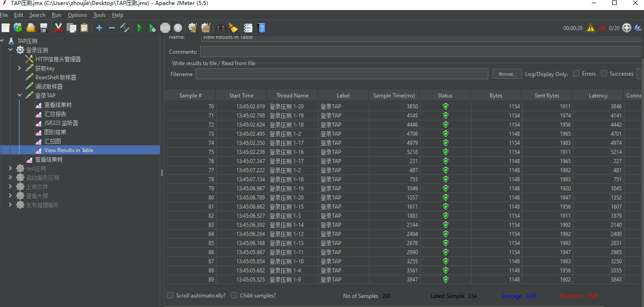Enable the Errors checkbox
The image size is (644, 307).
pyautogui.click(x=576, y=74)
